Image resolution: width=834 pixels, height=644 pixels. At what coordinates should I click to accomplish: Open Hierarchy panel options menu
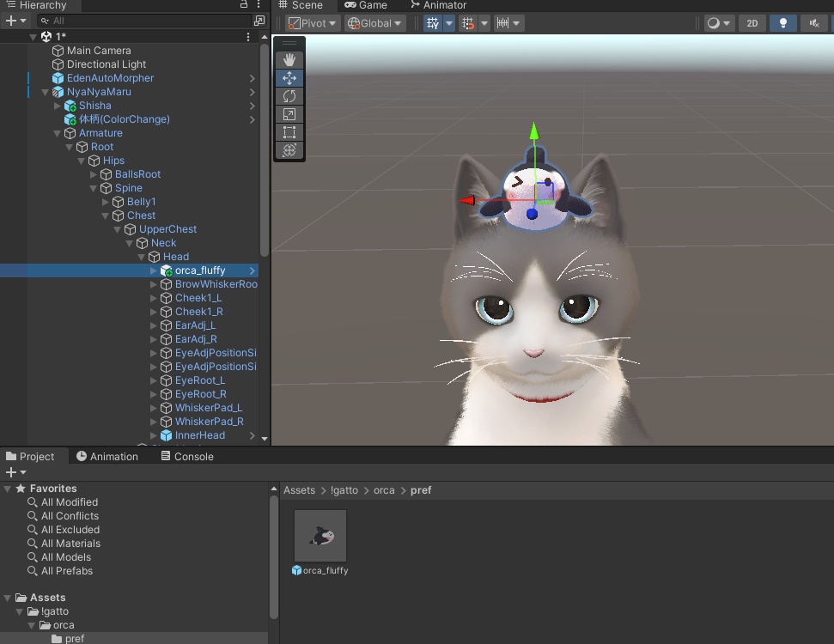tap(259, 4)
